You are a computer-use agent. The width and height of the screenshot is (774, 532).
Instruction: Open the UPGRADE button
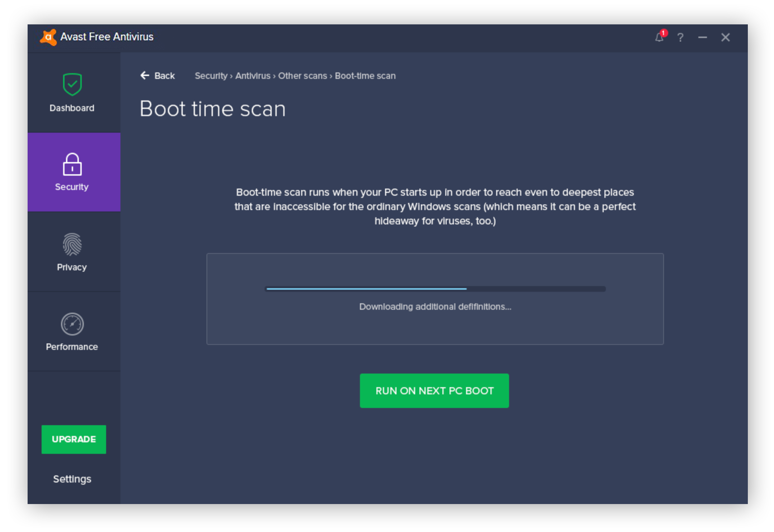click(x=73, y=439)
